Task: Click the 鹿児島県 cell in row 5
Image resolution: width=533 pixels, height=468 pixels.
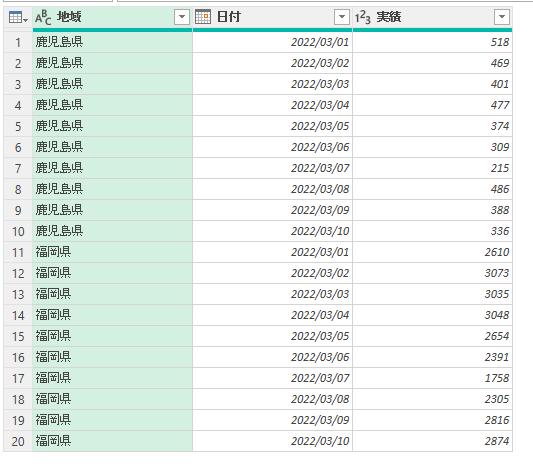Action: click(x=113, y=126)
